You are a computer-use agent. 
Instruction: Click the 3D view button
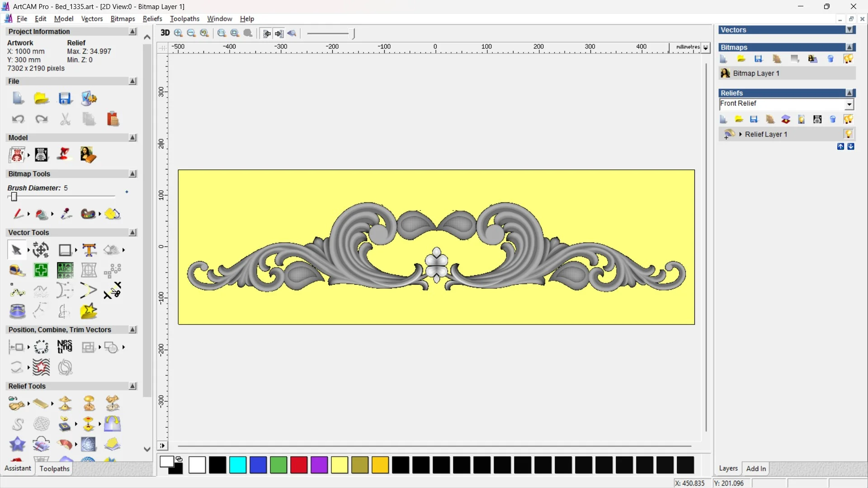click(x=165, y=33)
